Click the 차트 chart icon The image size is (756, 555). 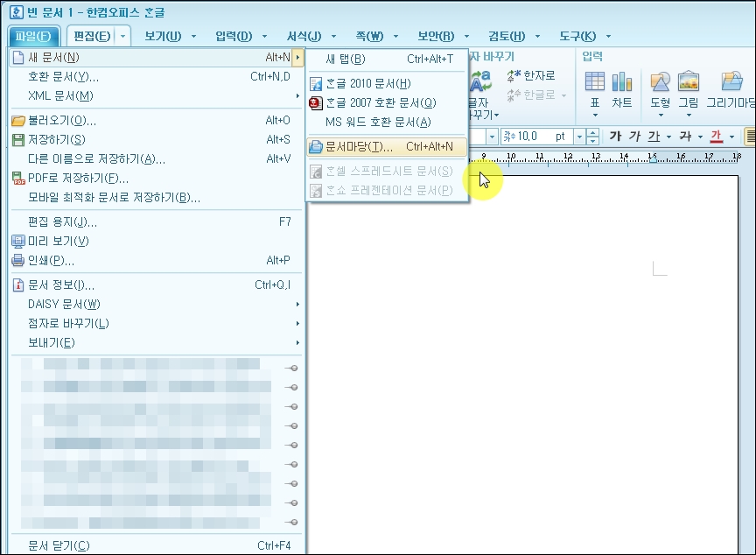point(622,81)
